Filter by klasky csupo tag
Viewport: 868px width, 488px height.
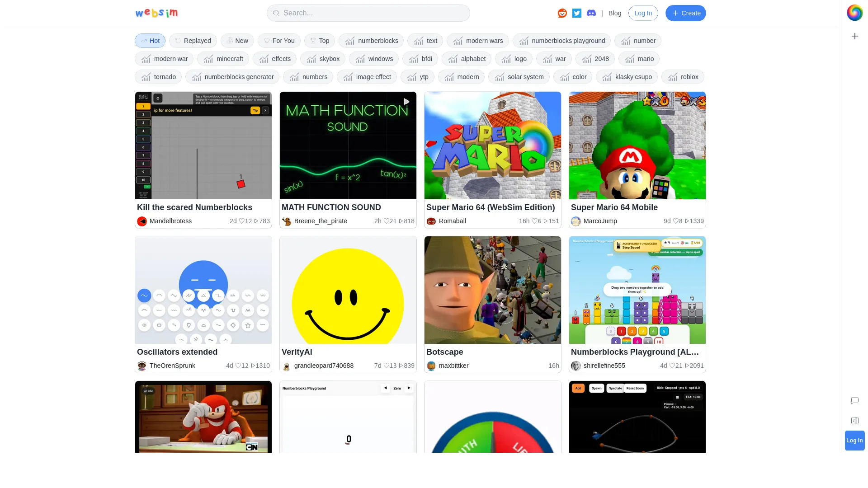point(627,77)
